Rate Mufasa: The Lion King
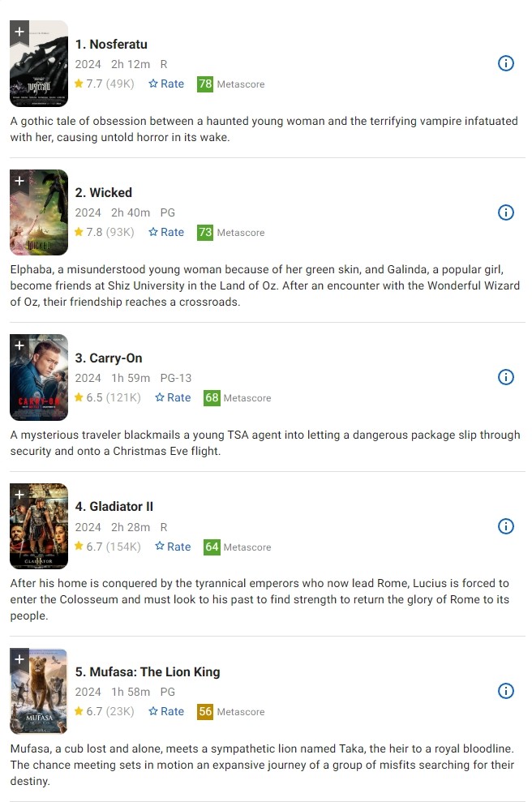 (166, 711)
